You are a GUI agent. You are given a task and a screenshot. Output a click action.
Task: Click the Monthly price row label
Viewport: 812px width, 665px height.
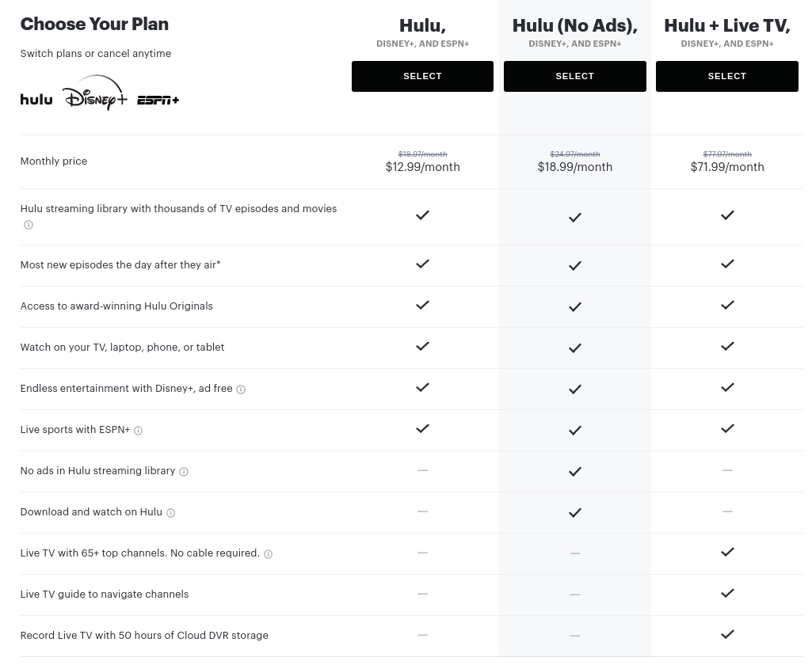point(54,161)
